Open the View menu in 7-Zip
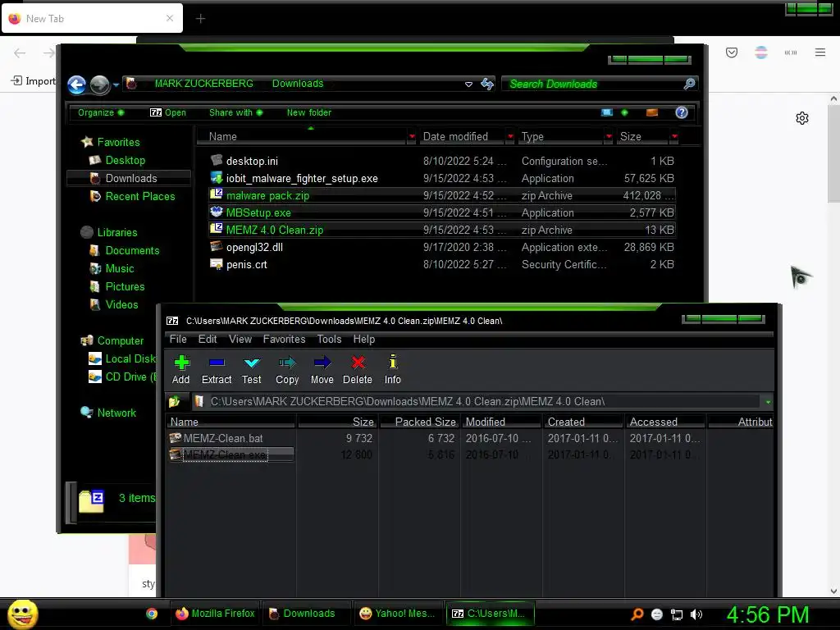 pyautogui.click(x=240, y=339)
